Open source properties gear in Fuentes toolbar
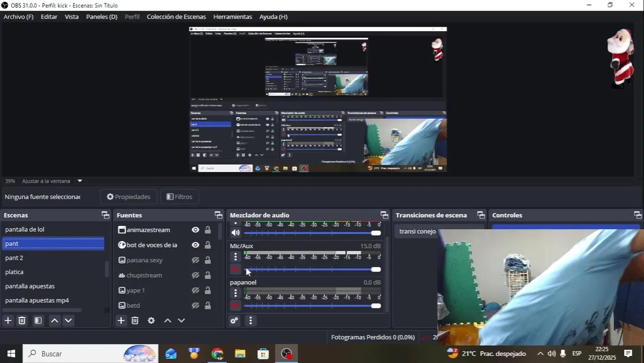This screenshot has height=363, width=644. [151, 321]
